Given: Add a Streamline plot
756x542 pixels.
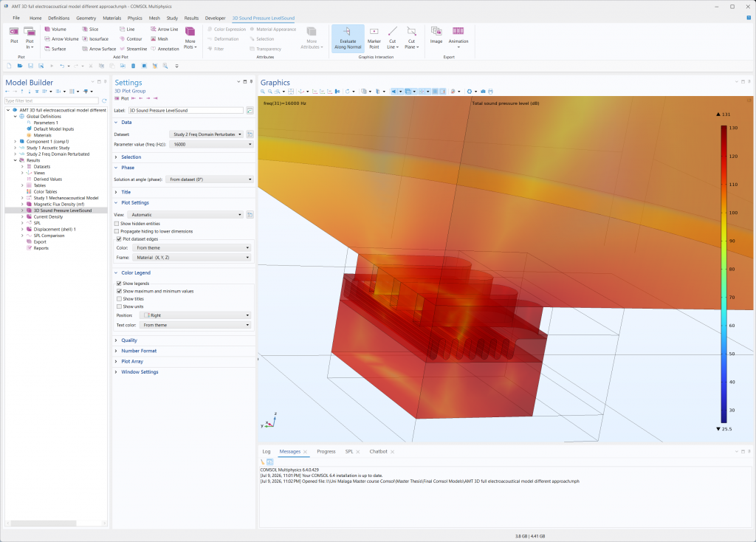Looking at the screenshot, I should click(133, 49).
